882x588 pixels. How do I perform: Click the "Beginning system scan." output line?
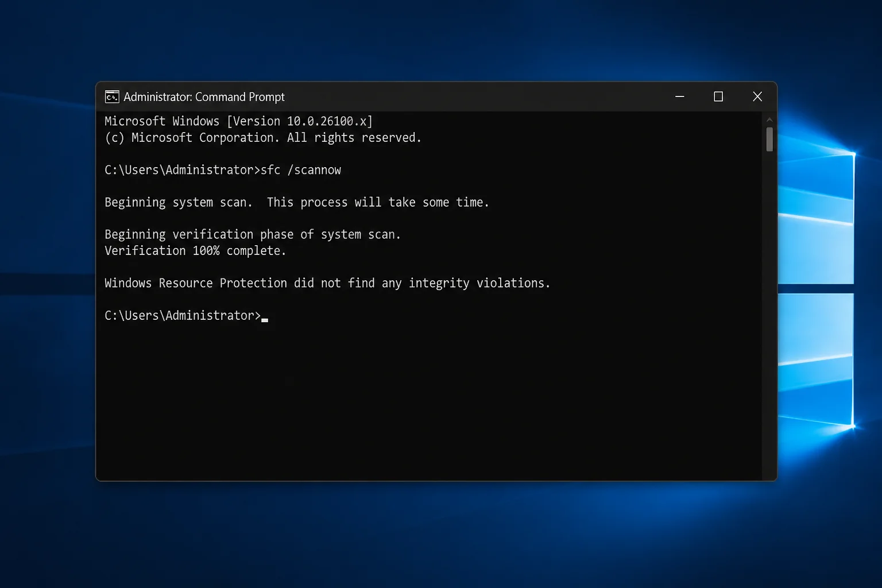297,202
